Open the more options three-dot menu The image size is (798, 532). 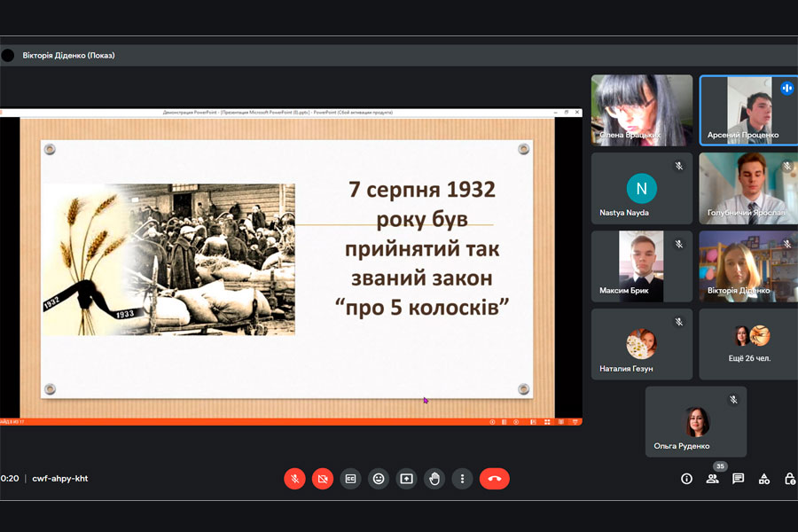(462, 479)
